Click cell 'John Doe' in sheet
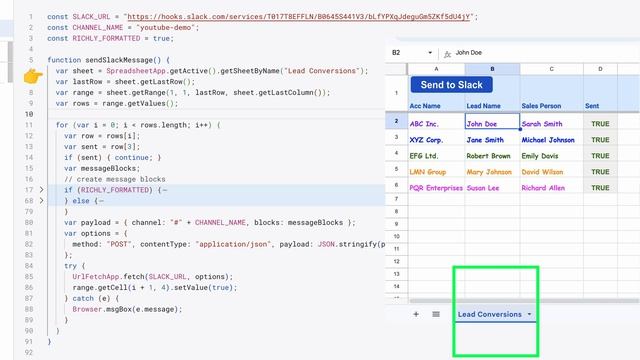The height and width of the screenshot is (360, 640). [492, 121]
